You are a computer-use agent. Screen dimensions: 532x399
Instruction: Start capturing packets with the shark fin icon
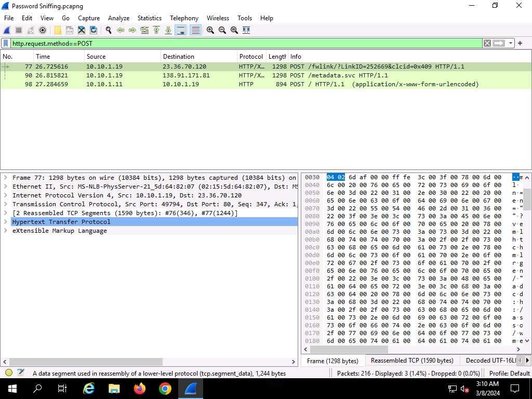(7, 30)
